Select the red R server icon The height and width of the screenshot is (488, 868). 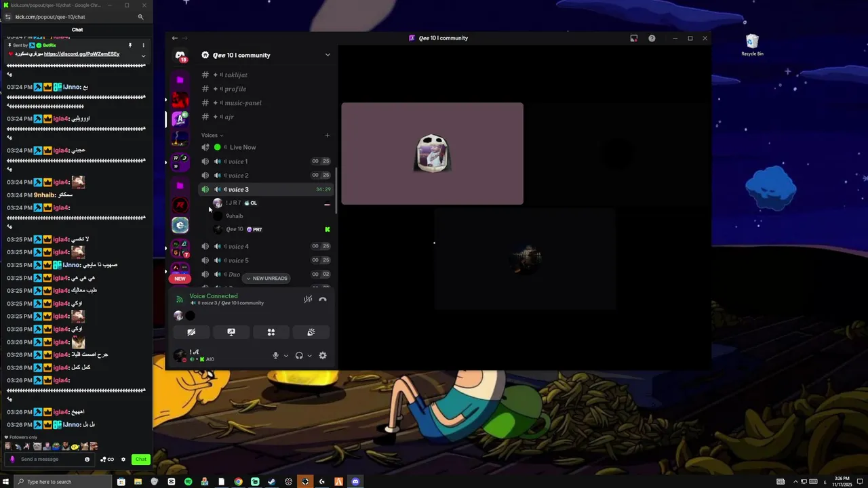click(180, 205)
